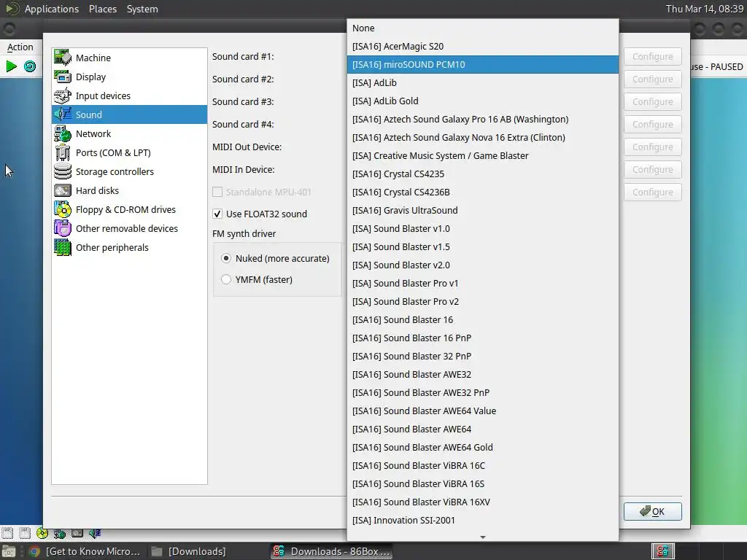Click the disabled Standalone MPU-401 checkbox
Screen dimensions: 747x560
tap(217, 192)
